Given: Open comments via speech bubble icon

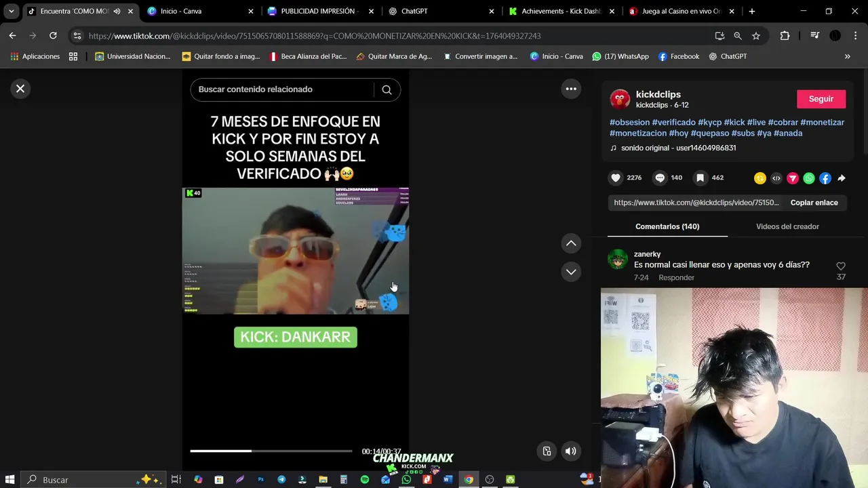Looking at the screenshot, I should coord(660,178).
